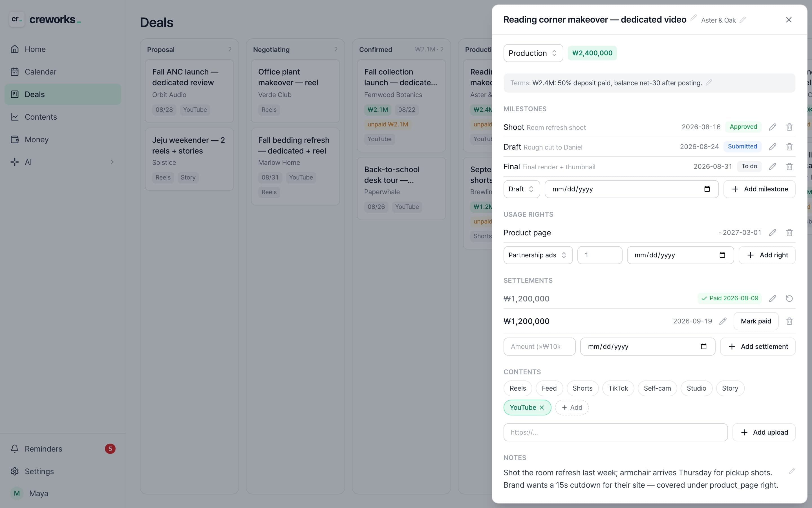Open the settlement date picker field
This screenshot has height=508, width=812.
[x=648, y=347]
